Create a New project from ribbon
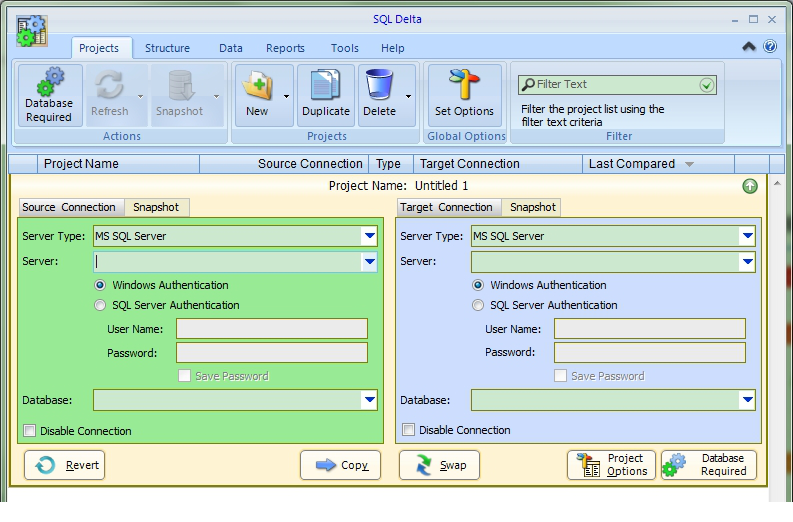The height and width of the screenshot is (522, 793). 257,95
